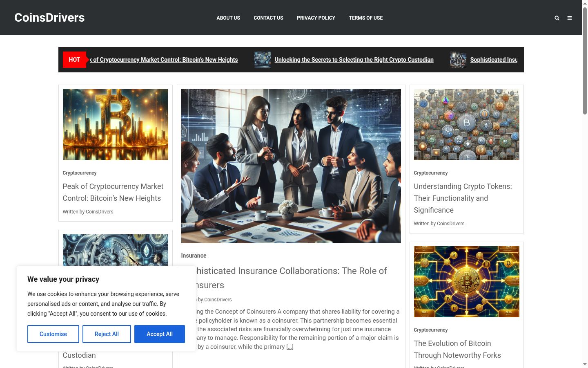Open the Terms of Use menu item

coord(366,18)
